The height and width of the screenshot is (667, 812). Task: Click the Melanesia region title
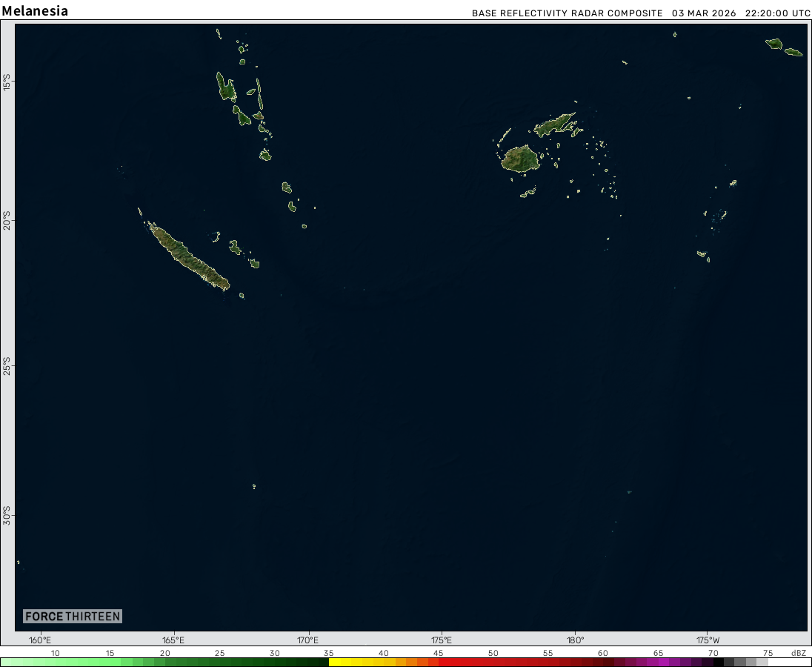[35, 11]
